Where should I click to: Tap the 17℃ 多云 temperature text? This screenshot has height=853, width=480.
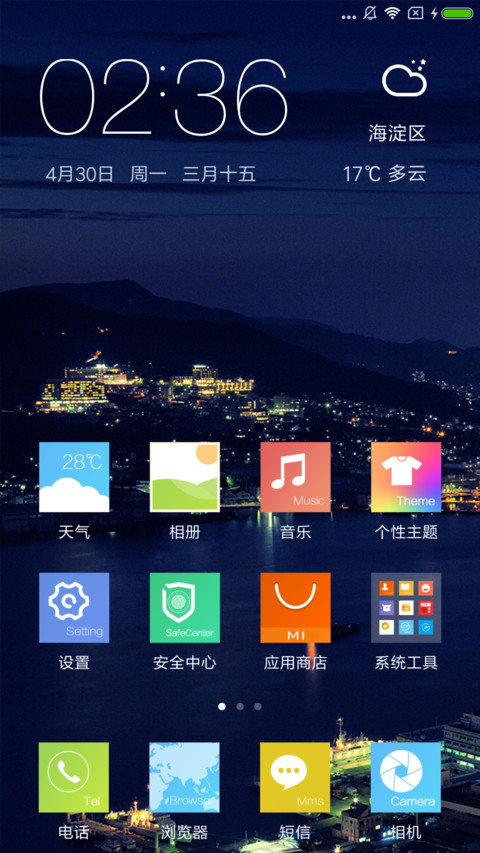(384, 174)
